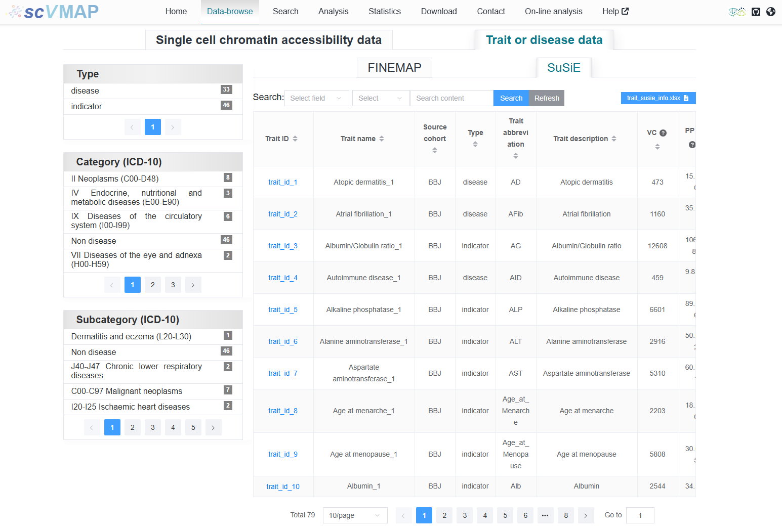This screenshot has height=532, width=782.
Task: Go to page 5 of Subcategory list
Action: pyautogui.click(x=193, y=427)
